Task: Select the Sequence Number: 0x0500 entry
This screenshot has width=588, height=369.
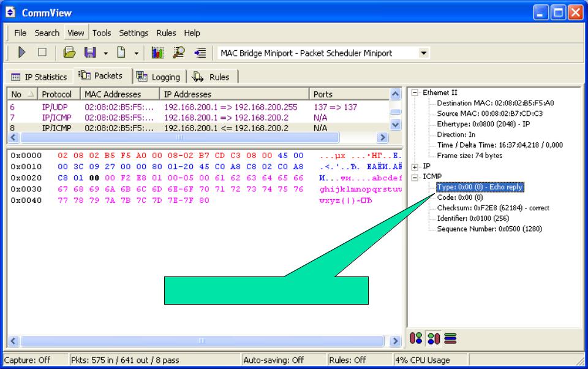Action: 489,229
